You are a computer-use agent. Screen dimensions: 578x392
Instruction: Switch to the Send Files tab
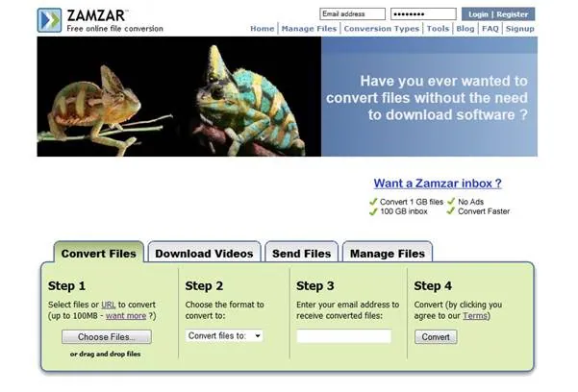pyautogui.click(x=301, y=253)
